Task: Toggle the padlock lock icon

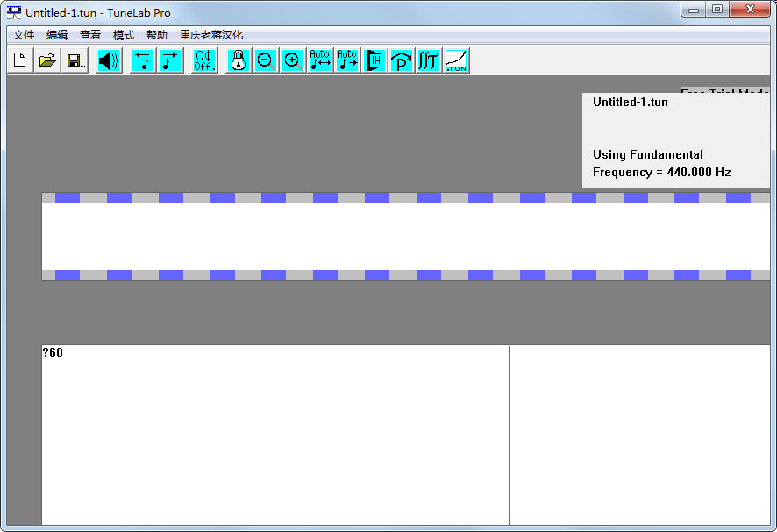Action: point(238,60)
